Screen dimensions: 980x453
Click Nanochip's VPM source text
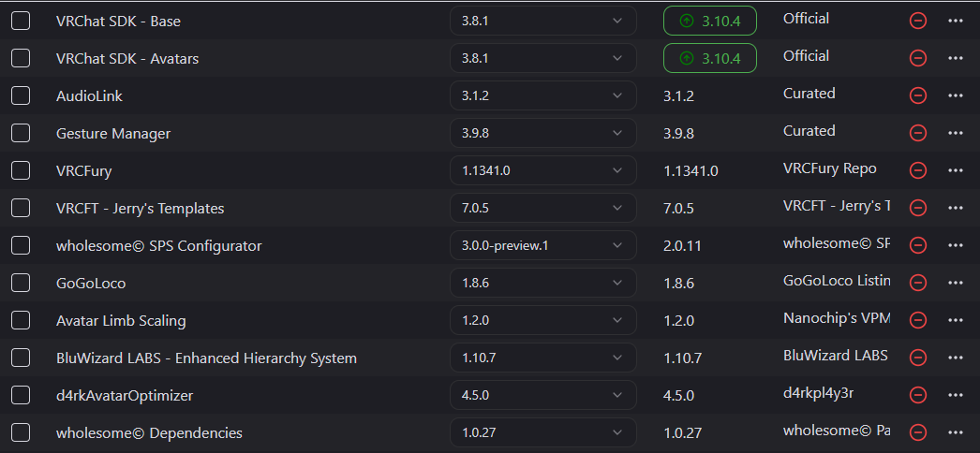837,318
